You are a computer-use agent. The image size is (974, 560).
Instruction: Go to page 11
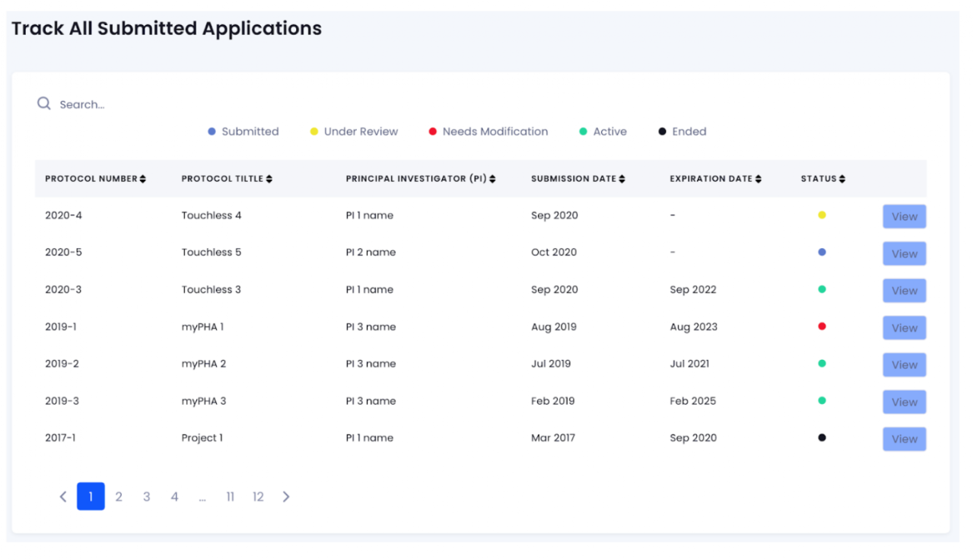pyautogui.click(x=230, y=497)
